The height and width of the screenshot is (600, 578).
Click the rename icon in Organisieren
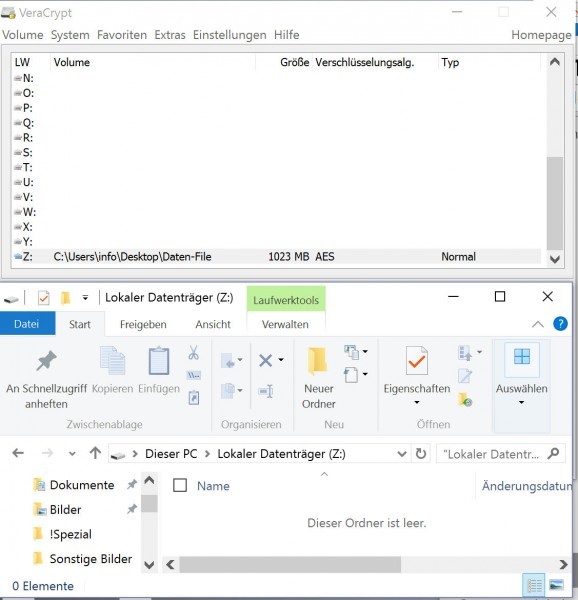click(x=265, y=391)
